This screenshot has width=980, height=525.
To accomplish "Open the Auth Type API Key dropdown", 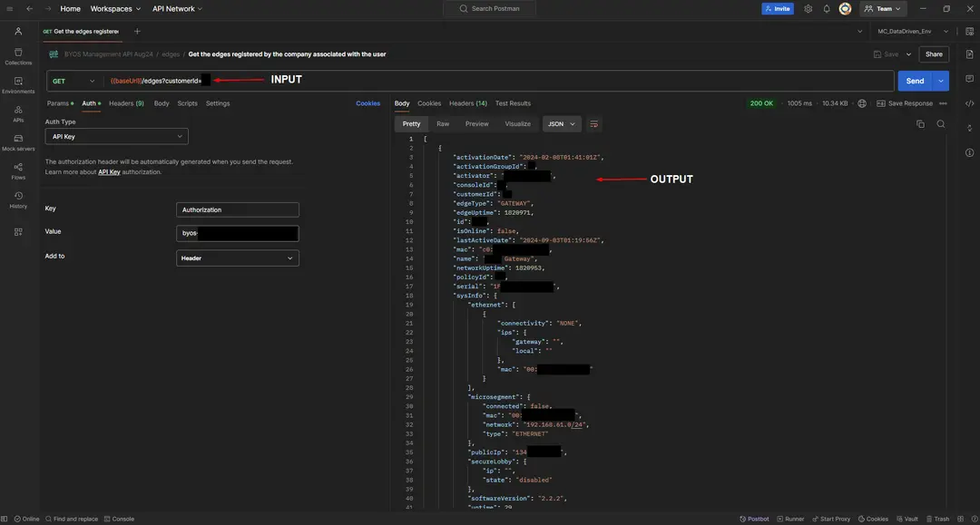I will [116, 137].
